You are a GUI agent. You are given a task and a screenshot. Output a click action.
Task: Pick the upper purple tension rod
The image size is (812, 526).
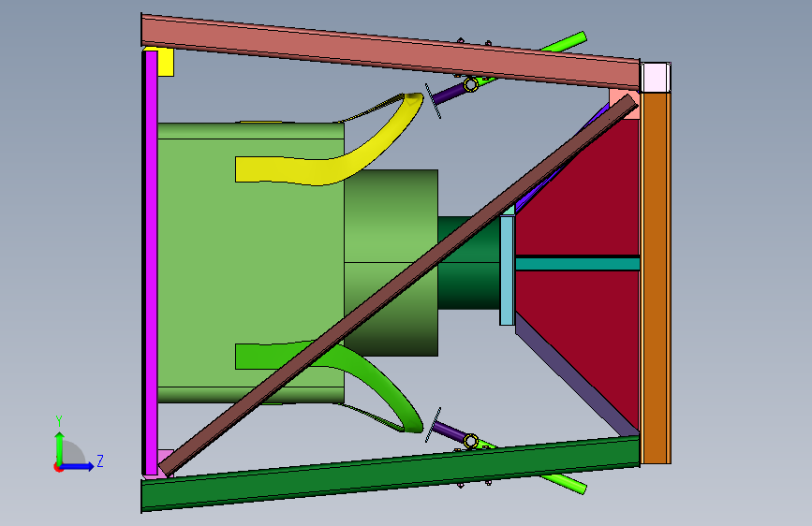tap(449, 94)
